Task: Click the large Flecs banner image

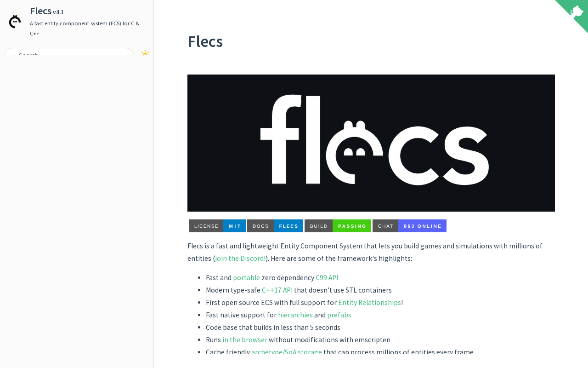Action: [x=371, y=143]
